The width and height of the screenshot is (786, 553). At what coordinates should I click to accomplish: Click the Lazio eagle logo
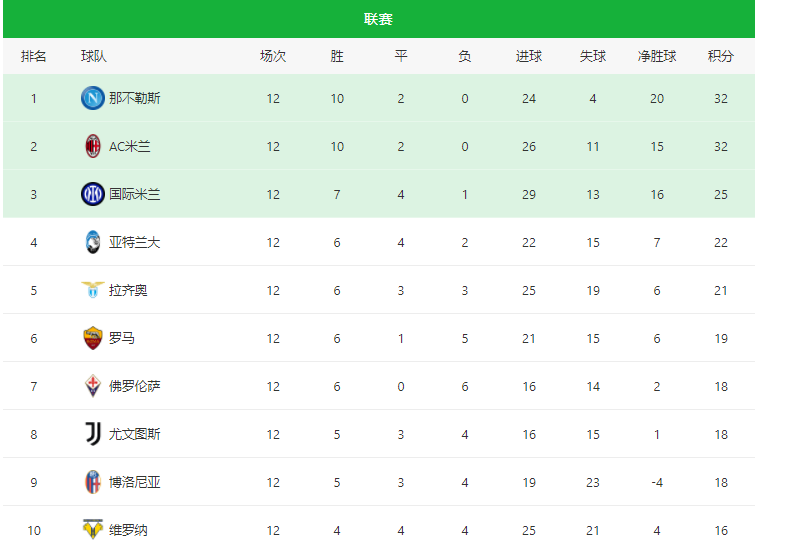coord(93,290)
